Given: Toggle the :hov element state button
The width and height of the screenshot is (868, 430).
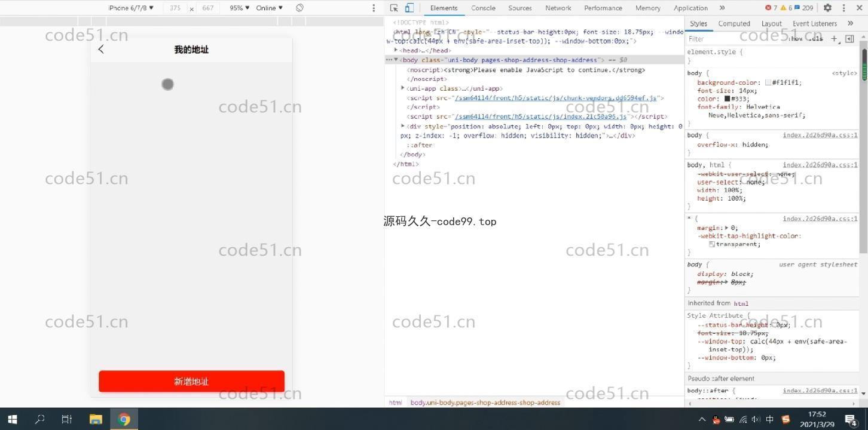Looking at the screenshot, I should (796, 39).
